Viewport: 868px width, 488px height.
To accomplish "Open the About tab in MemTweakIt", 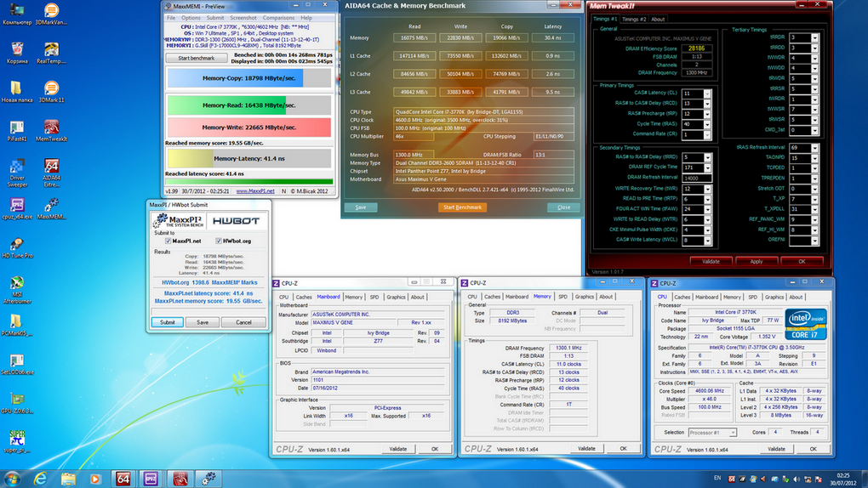I will pyautogui.click(x=658, y=20).
